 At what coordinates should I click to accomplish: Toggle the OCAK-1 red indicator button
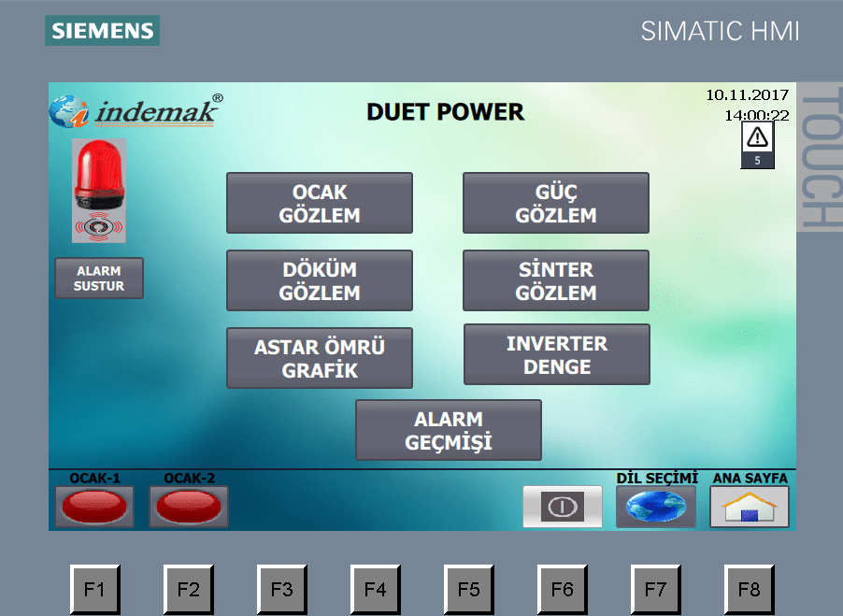tap(94, 507)
